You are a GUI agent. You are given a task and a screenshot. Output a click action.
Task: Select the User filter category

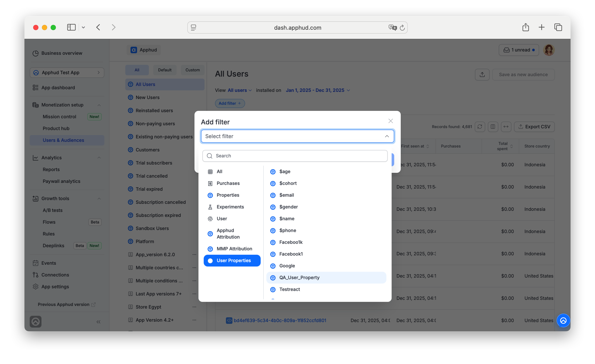232,219
